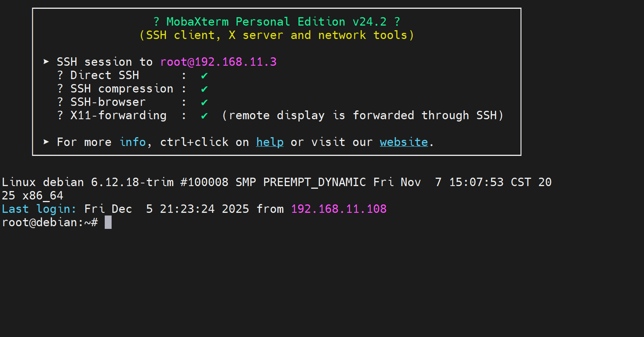Screen dimensions: 644x337
Task: Click the arrow bullet before "For more info"
Action: (x=46, y=142)
